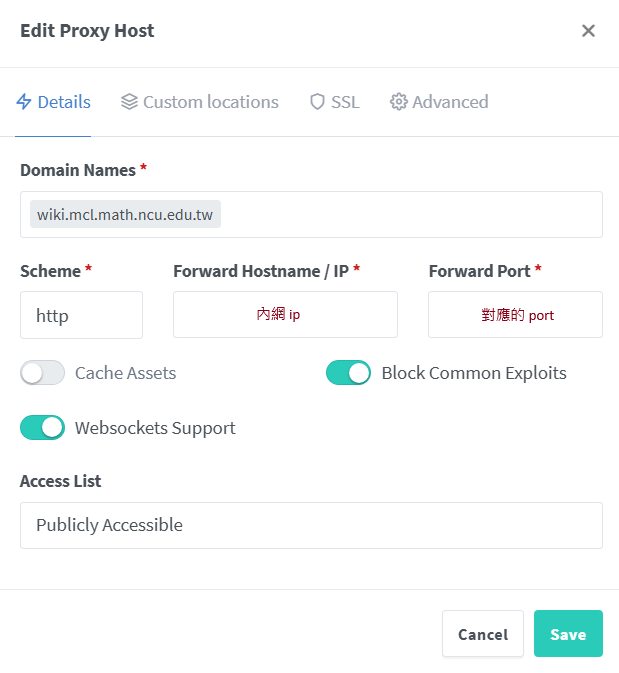Click the shield SSL icon
Viewport: 619px width, 673px height.
pyautogui.click(x=317, y=102)
